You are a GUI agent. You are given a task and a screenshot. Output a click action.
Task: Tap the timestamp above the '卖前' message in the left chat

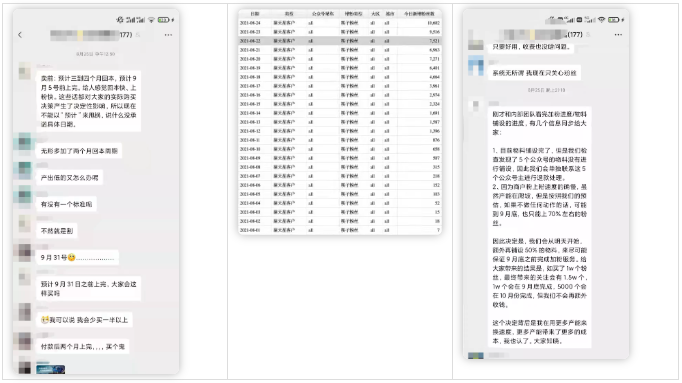pos(95,54)
